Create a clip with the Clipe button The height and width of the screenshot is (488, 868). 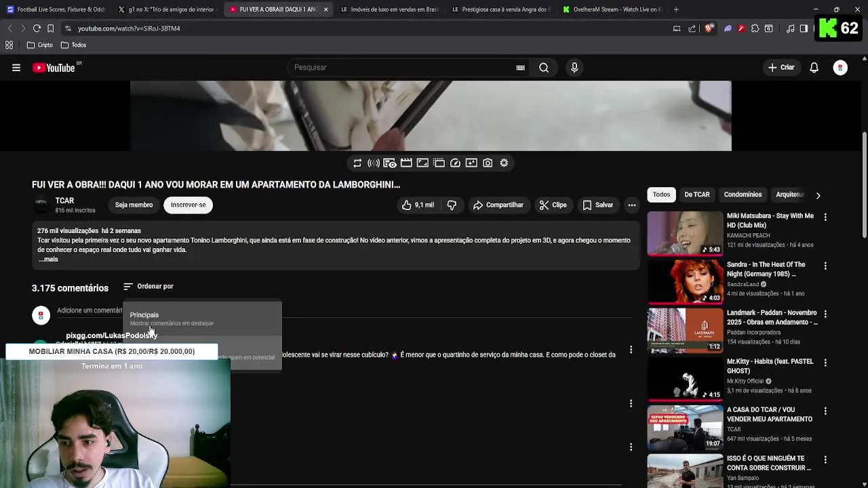point(553,205)
